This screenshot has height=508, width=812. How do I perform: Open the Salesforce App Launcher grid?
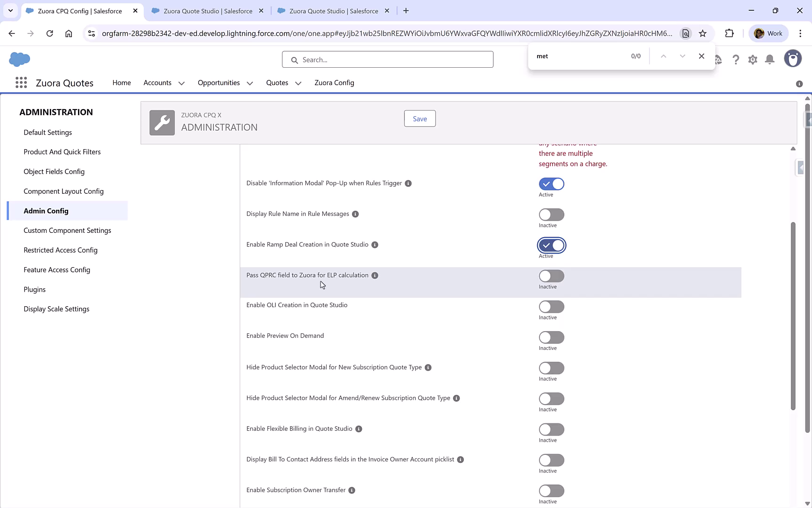point(21,82)
